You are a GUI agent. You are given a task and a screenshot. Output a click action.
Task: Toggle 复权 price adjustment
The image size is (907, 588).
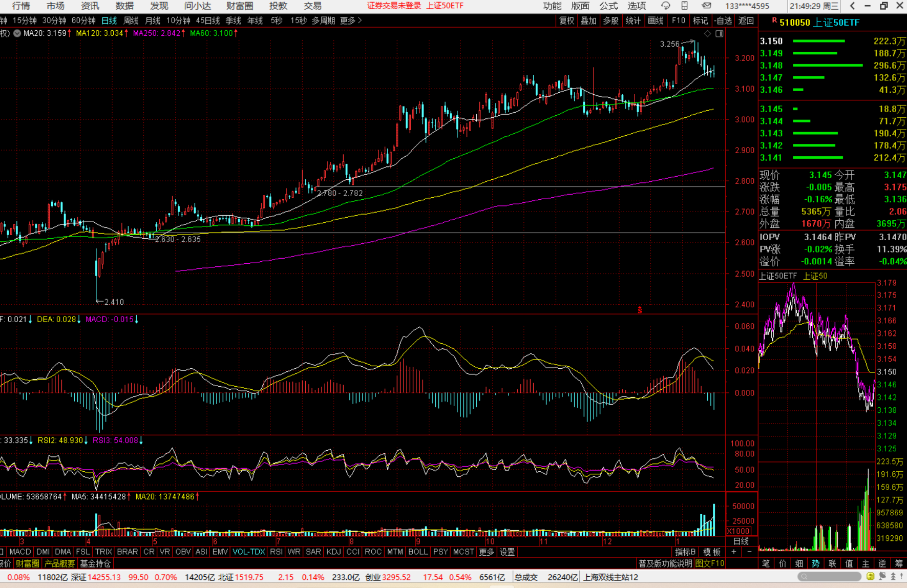(566, 20)
